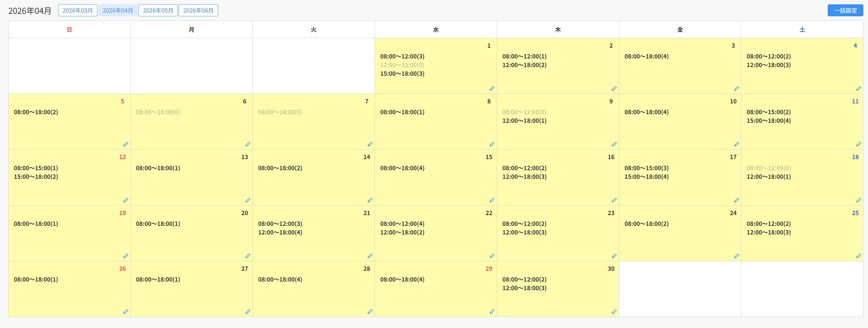Click the pencil icon for April 26

(126, 311)
